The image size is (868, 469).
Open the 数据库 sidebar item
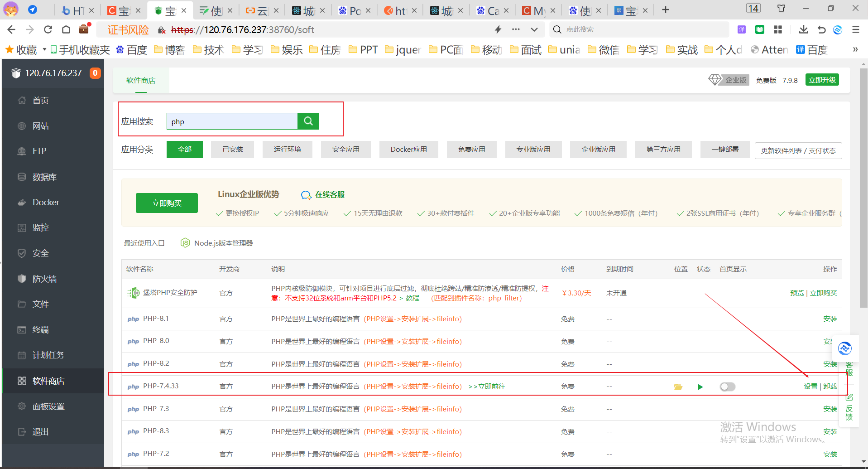[x=53, y=177]
